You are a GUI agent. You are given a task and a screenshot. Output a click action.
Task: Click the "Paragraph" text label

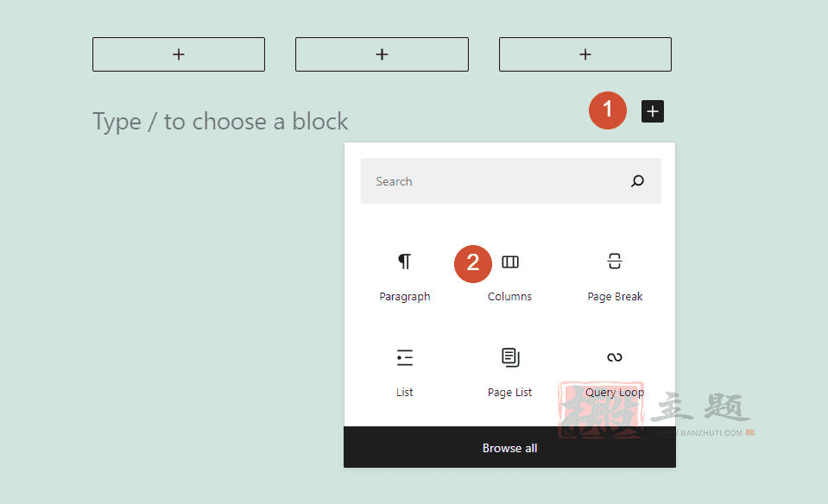[x=404, y=297]
